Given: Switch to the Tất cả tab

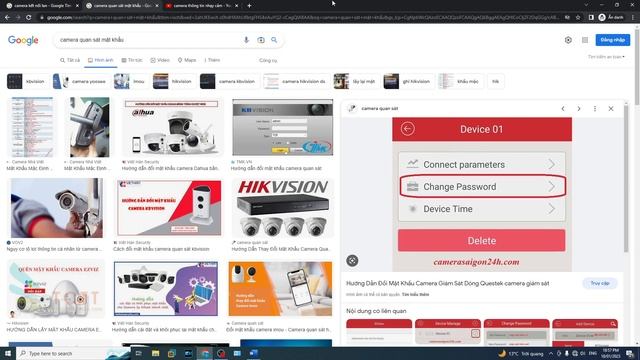Looking at the screenshot, I should [x=70, y=60].
